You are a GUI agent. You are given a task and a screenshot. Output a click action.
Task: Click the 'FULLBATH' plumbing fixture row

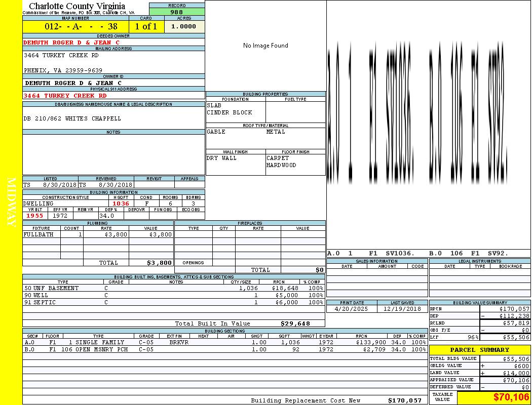(x=98, y=234)
